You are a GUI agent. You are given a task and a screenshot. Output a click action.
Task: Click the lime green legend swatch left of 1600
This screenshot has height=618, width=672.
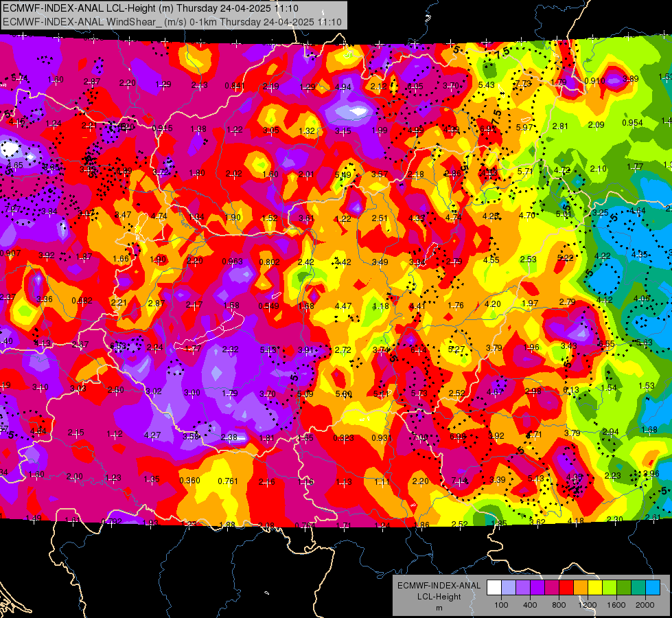(x=609, y=588)
